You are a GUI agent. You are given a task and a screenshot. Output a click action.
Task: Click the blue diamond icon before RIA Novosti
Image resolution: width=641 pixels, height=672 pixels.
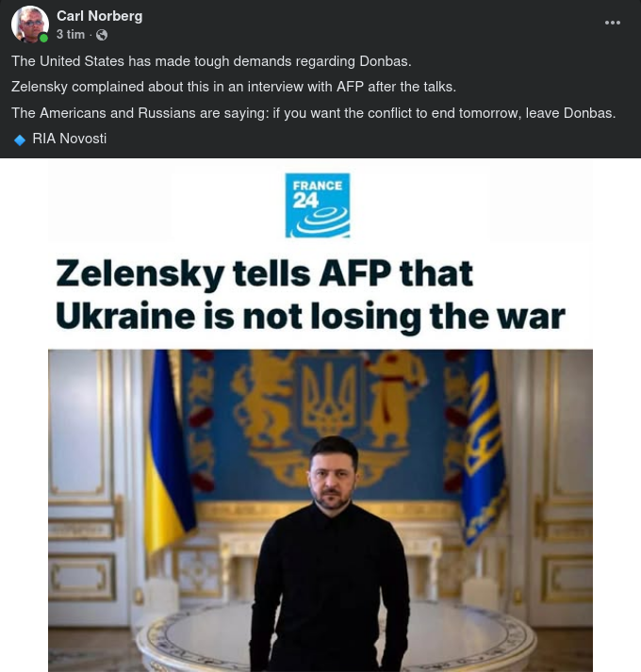click(20, 139)
